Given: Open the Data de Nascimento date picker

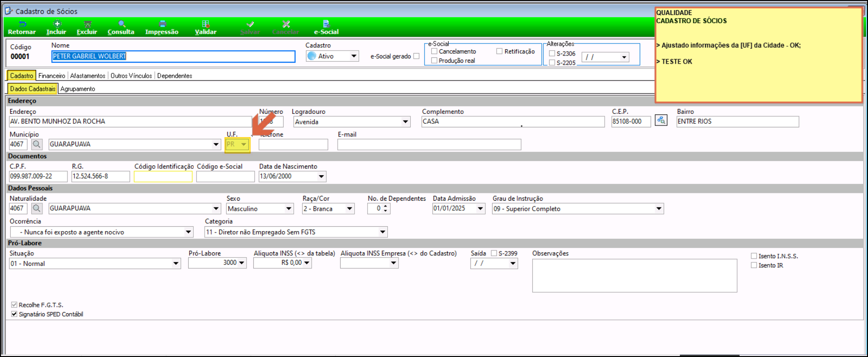Looking at the screenshot, I should pyautogui.click(x=321, y=177).
